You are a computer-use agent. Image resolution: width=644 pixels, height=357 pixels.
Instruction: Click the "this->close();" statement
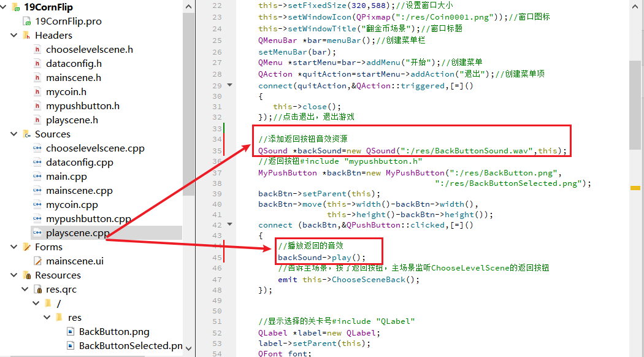point(307,106)
